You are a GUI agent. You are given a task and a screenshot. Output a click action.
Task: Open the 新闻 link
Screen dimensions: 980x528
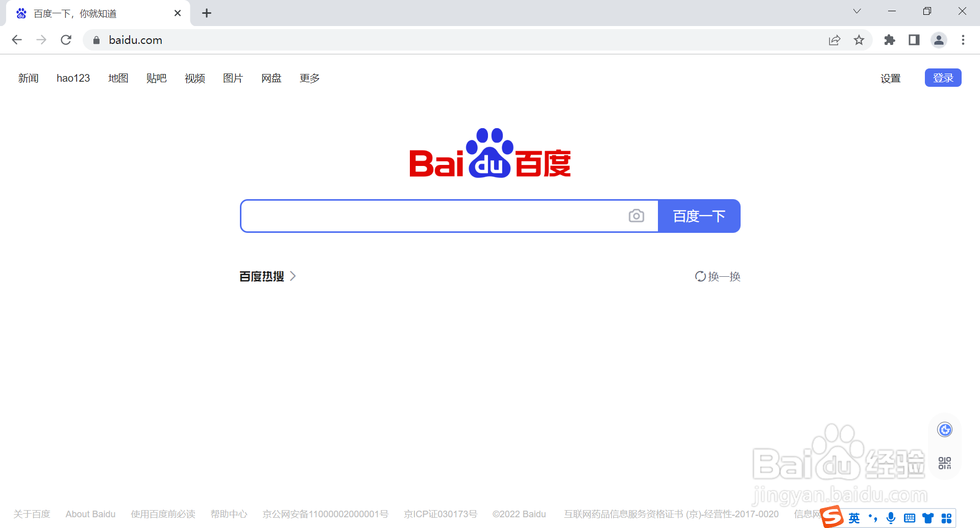click(29, 78)
